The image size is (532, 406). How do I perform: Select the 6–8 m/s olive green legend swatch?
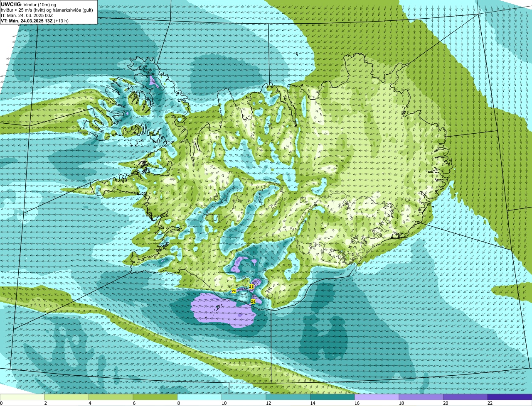[x=155, y=397]
